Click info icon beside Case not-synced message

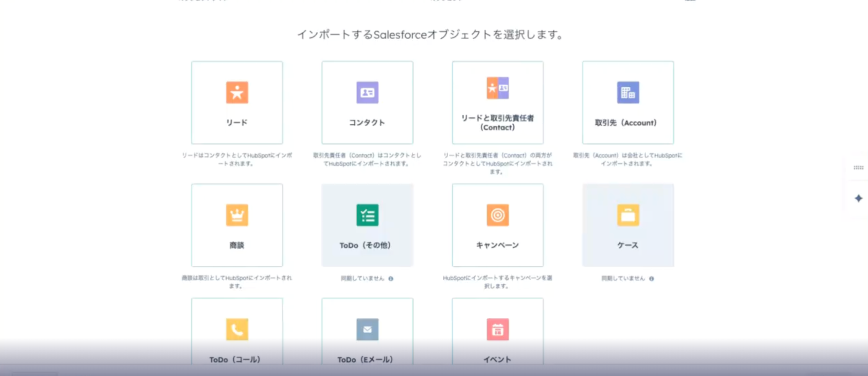(651, 279)
